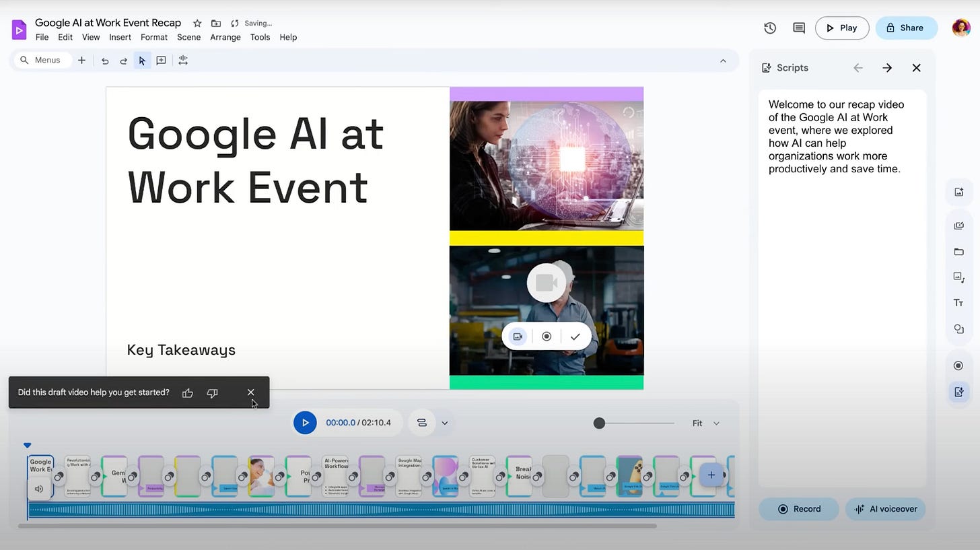Open the Help menu

pyautogui.click(x=288, y=38)
